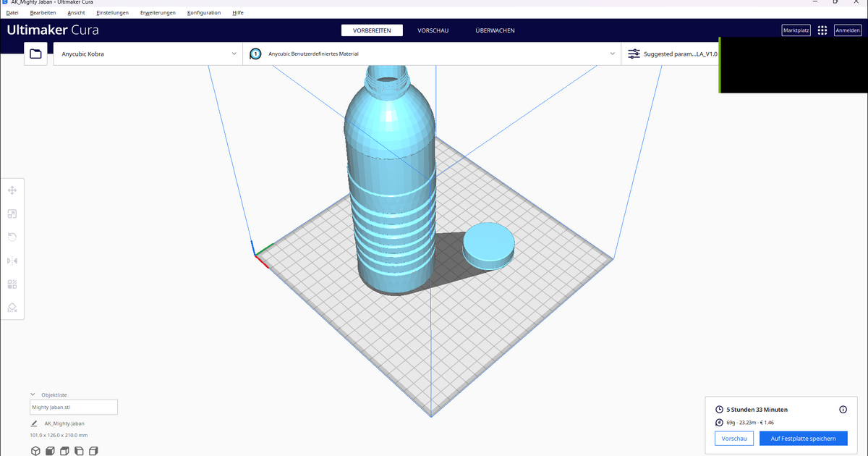Viewport: 868px width, 456px height.
Task: Select the Scale tool
Action: [x=12, y=214]
